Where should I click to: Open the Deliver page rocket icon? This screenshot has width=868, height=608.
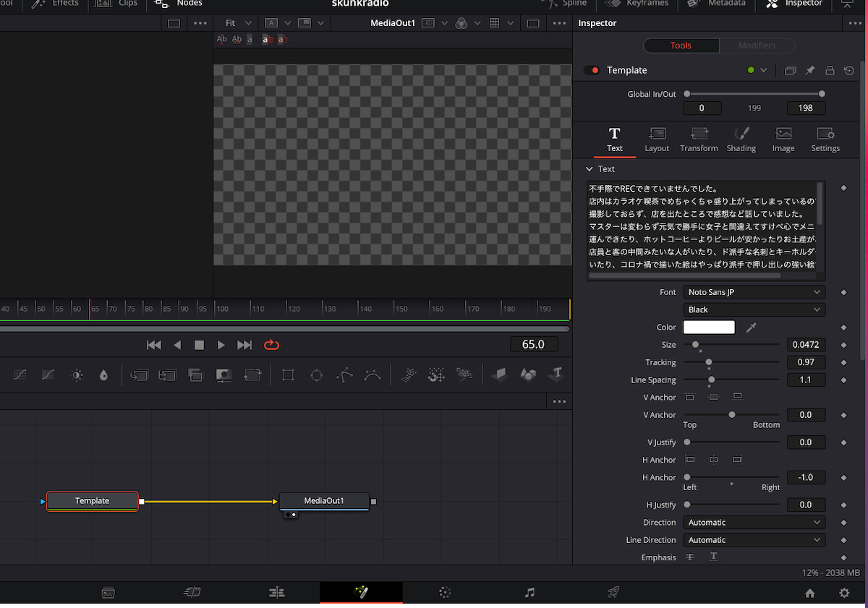pos(613,593)
